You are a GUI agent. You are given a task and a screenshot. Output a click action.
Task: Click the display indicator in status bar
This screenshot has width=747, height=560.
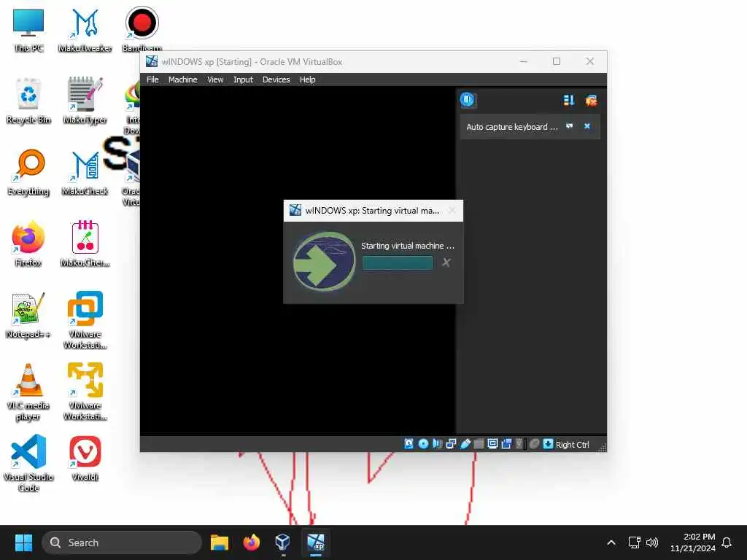[492, 444]
